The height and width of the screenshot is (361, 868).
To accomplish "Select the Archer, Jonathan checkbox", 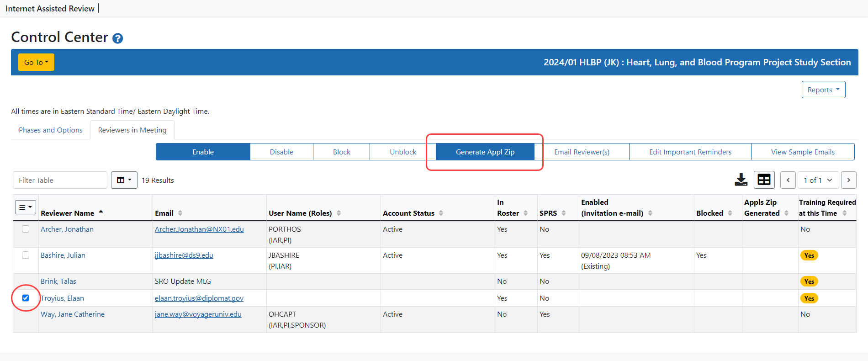I will pyautogui.click(x=26, y=229).
